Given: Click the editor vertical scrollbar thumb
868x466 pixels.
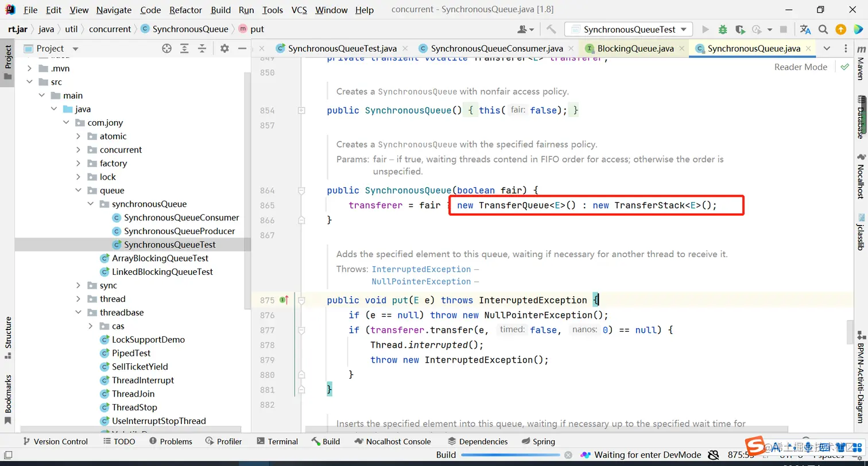Looking at the screenshot, I should coord(850,332).
